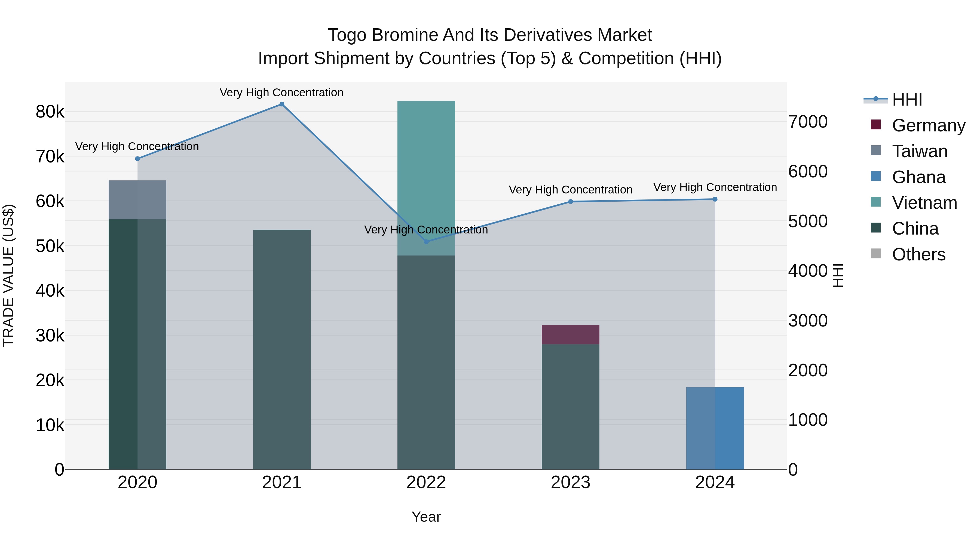Toggle the HHI line legend entry

(893, 100)
